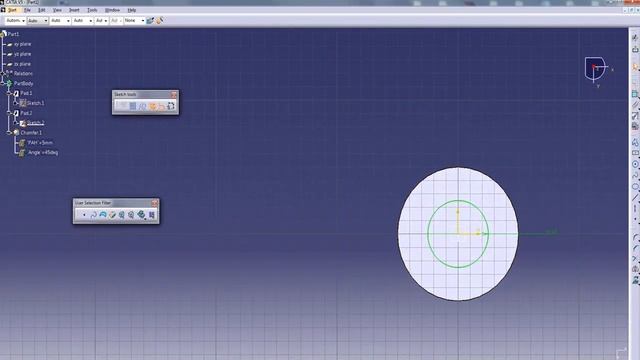640x360 pixels.
Task: Collapse the Pad.2 tree node
Action: tap(9, 113)
